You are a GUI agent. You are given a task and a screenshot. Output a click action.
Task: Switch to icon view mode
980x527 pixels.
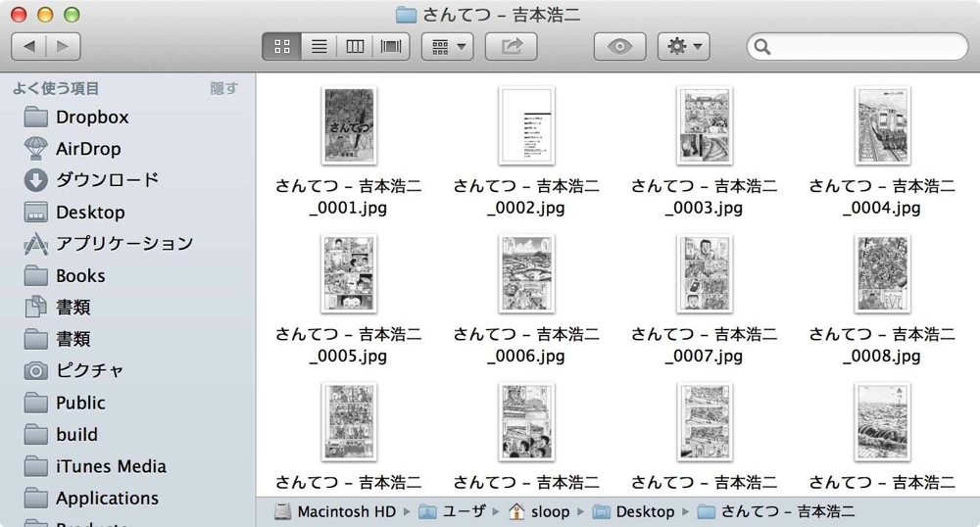282,47
